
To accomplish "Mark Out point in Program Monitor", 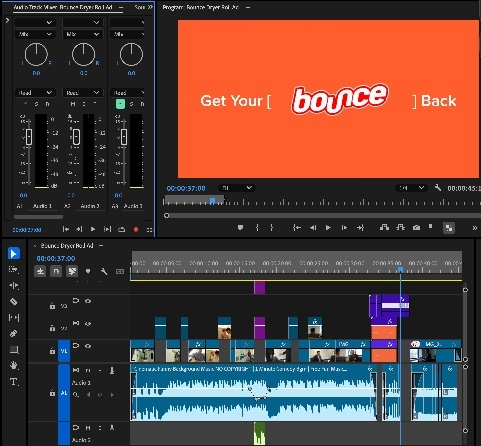I will coord(272,228).
